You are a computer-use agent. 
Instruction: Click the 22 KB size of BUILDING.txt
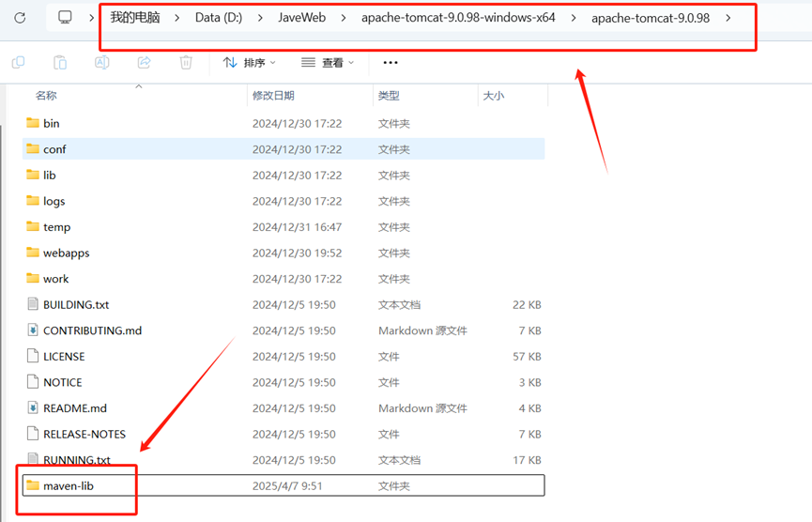click(x=527, y=304)
